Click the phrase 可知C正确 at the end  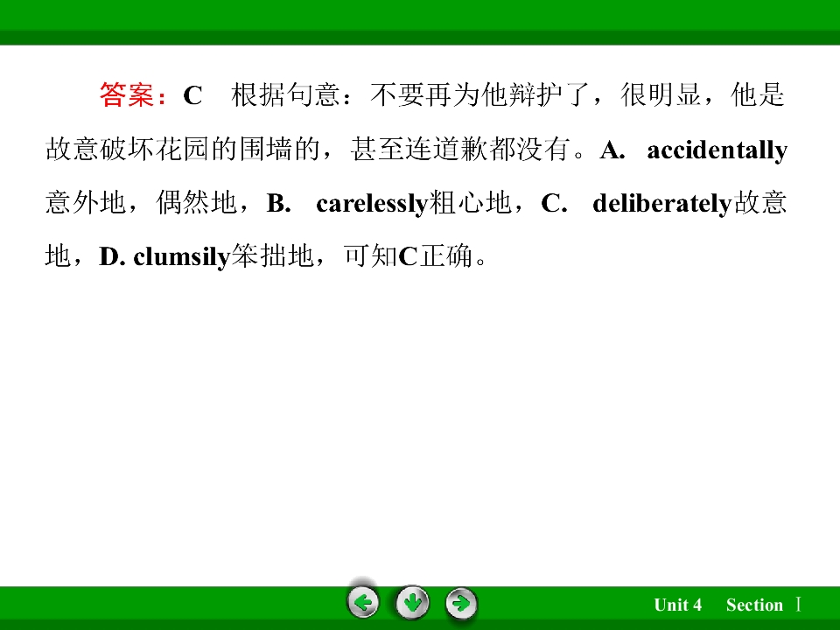[x=408, y=256]
